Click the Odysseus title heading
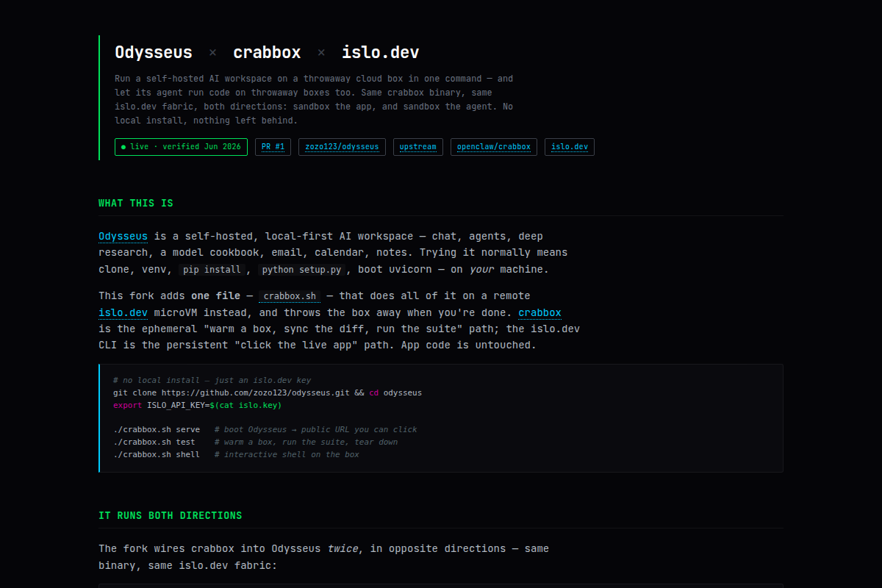 [x=154, y=52]
